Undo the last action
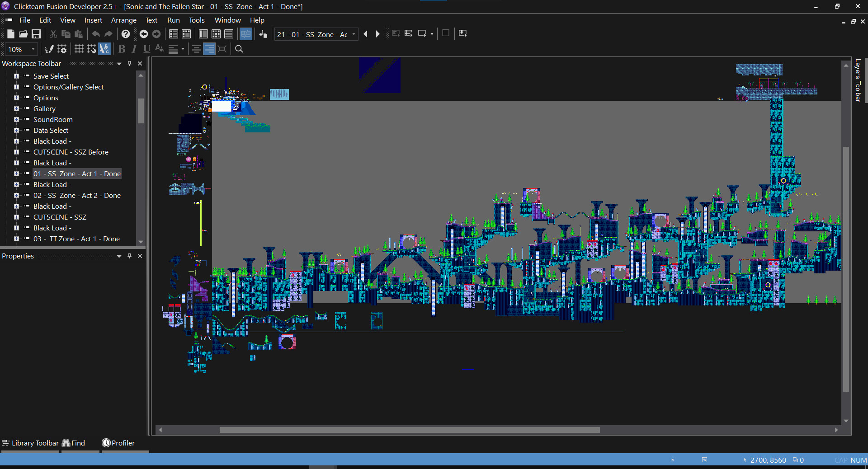Viewport: 868px width, 469px height. click(95, 33)
